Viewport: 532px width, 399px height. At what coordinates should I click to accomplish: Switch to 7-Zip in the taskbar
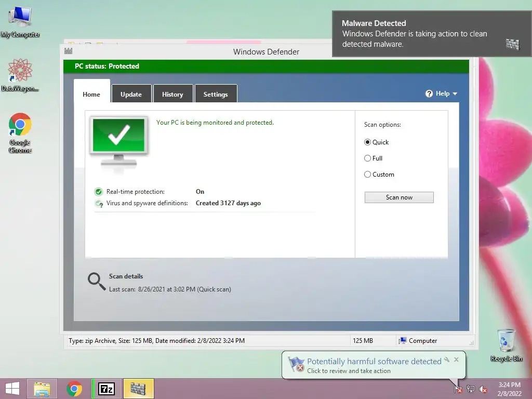(107, 389)
